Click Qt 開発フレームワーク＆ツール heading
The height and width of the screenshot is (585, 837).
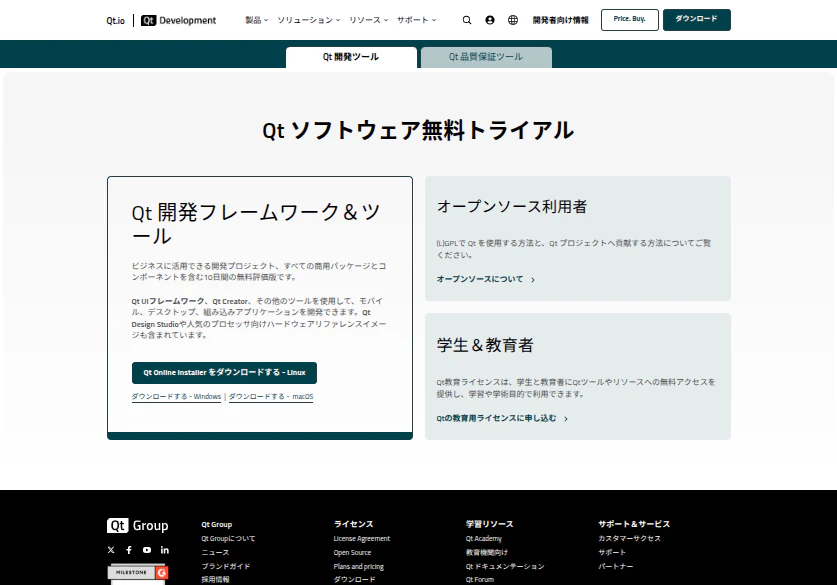(x=256, y=224)
